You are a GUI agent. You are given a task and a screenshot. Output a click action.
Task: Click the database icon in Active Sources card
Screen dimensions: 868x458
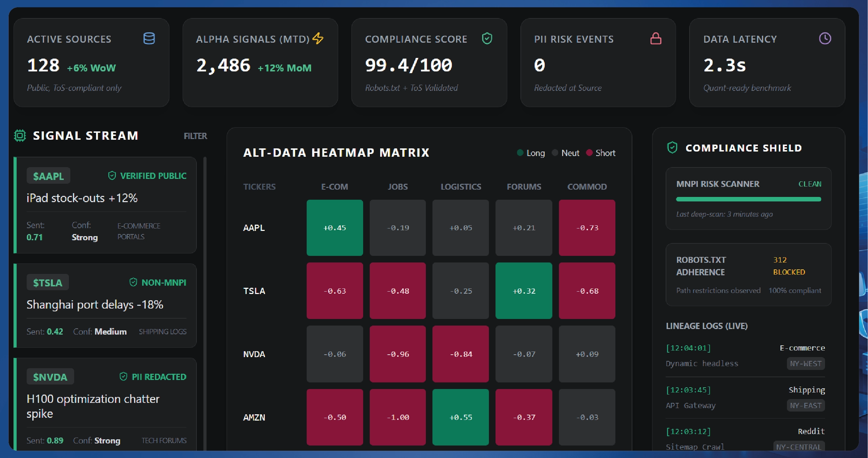pyautogui.click(x=149, y=38)
